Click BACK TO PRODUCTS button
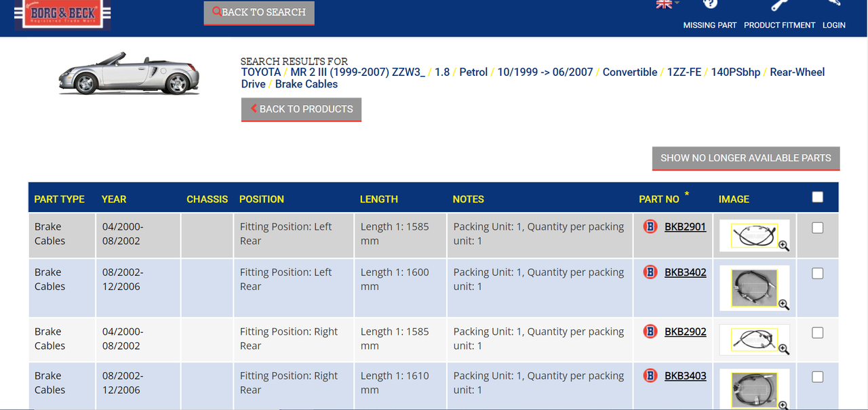The height and width of the screenshot is (410, 868). click(x=301, y=110)
